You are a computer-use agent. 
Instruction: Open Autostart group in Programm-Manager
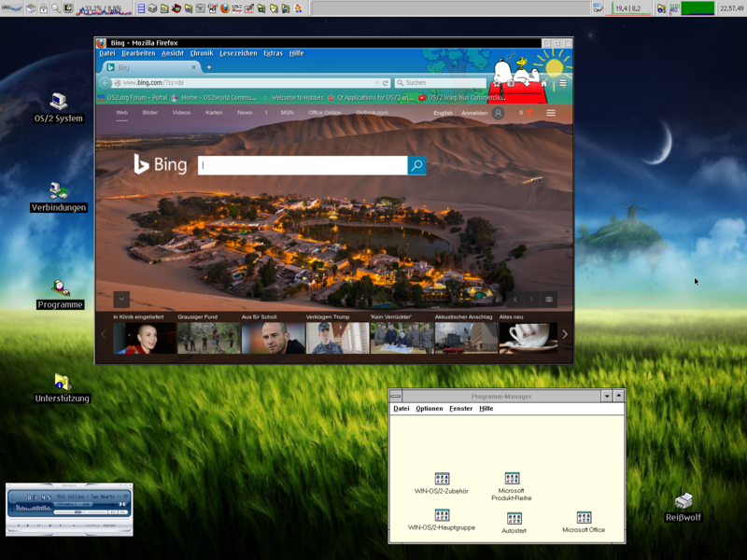tap(514, 523)
